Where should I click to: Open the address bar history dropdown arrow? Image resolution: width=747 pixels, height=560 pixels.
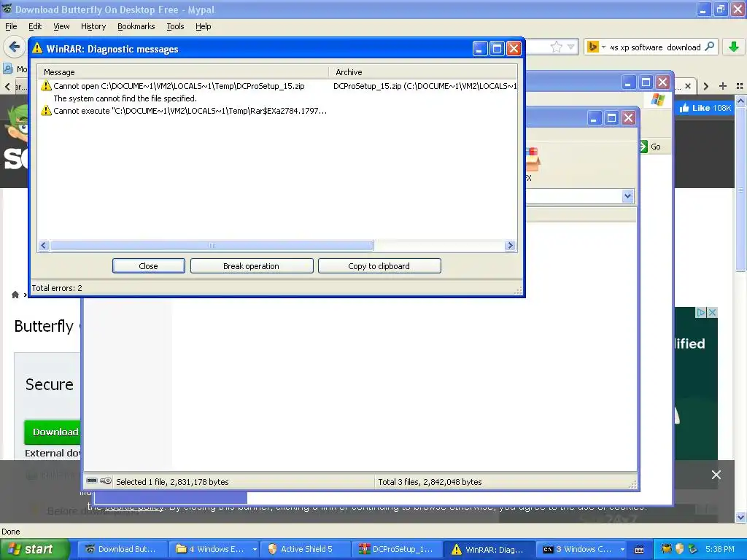(570, 47)
